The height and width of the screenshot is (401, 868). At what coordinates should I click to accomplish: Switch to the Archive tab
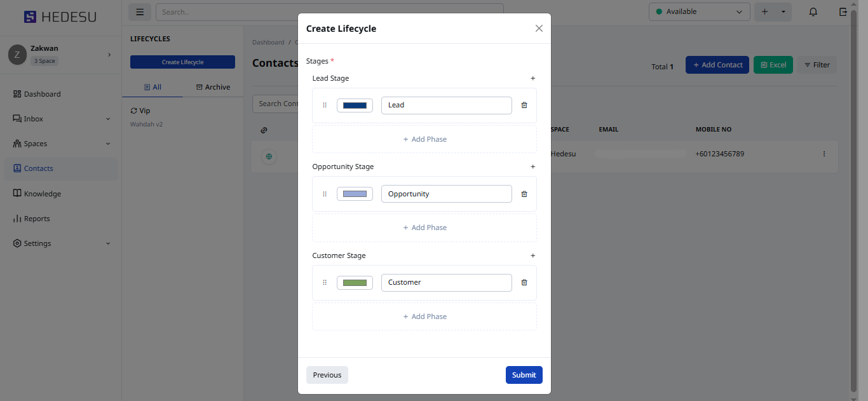(x=213, y=87)
